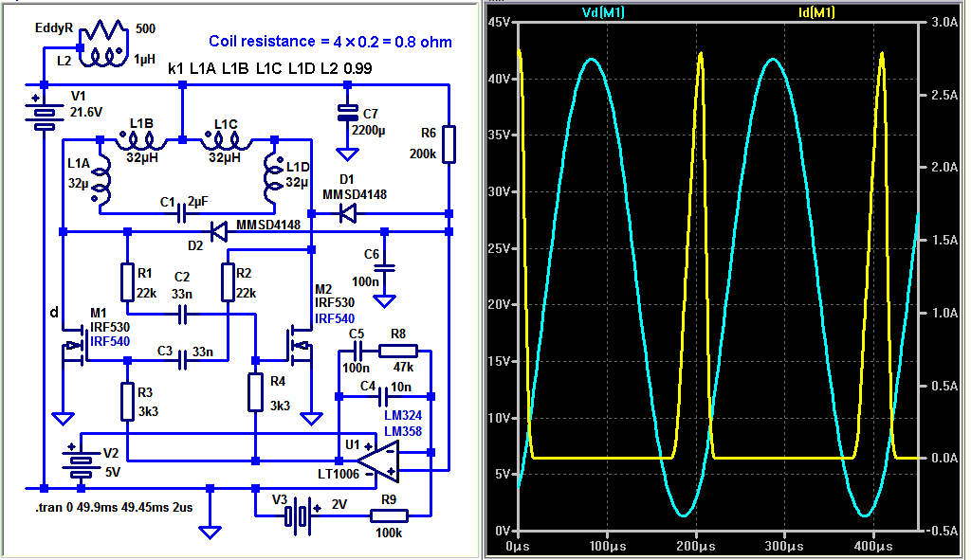The height and width of the screenshot is (560, 971).
Task: Click the Vd(M1) trace label
Action: [603, 12]
